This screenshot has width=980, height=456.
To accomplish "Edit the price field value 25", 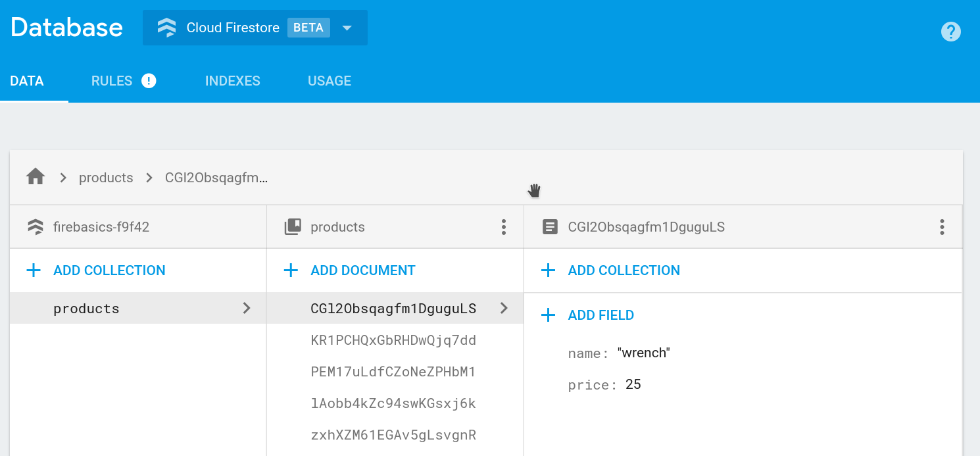I will (x=633, y=384).
